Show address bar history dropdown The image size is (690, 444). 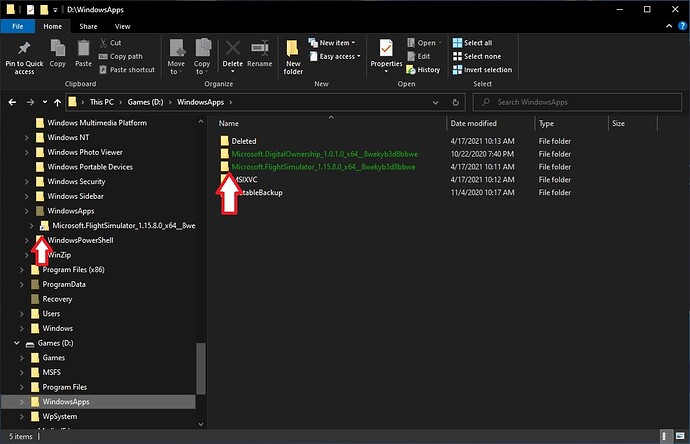pyautogui.click(x=435, y=102)
